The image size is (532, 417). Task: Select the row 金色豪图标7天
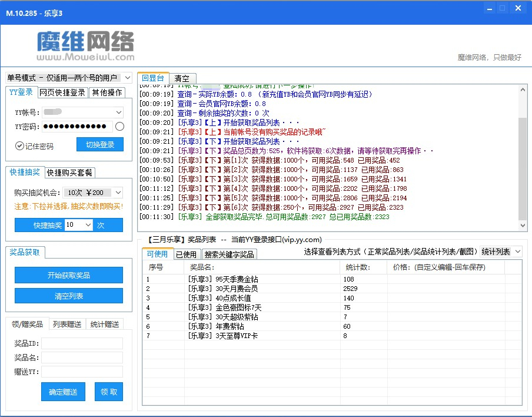(x=332, y=307)
